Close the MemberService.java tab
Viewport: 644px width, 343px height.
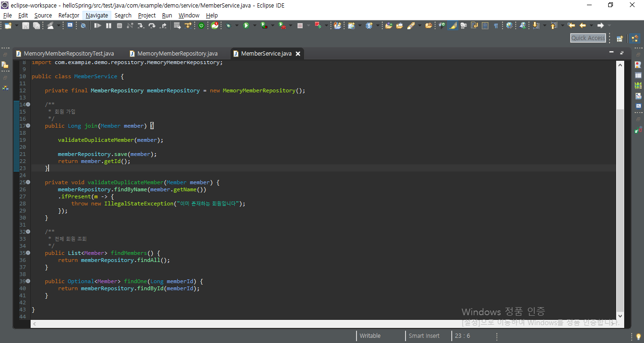pos(298,54)
